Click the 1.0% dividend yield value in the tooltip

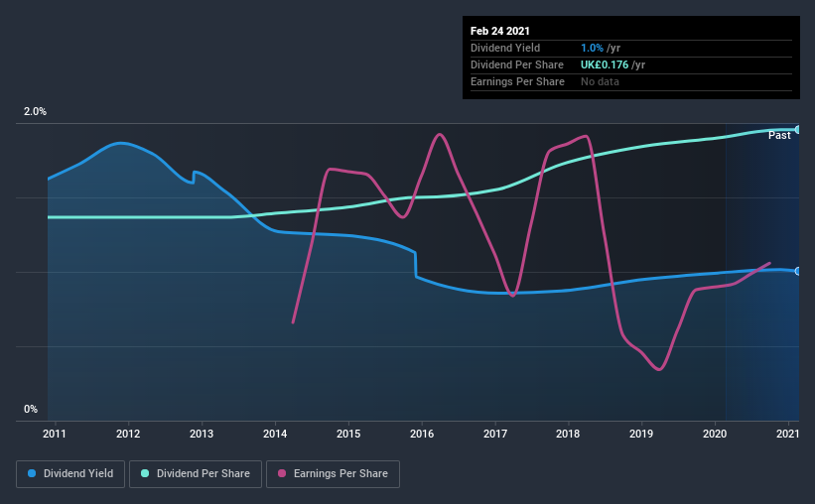click(x=592, y=48)
